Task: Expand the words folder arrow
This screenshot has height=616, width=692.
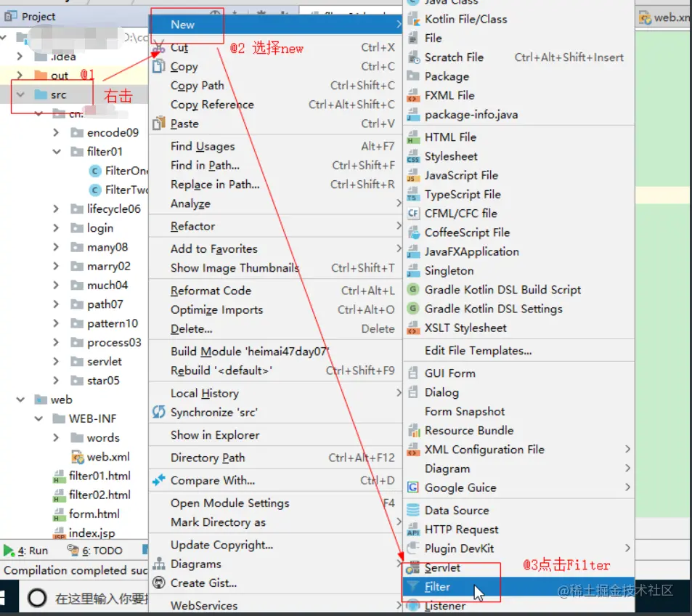Action: pos(56,437)
